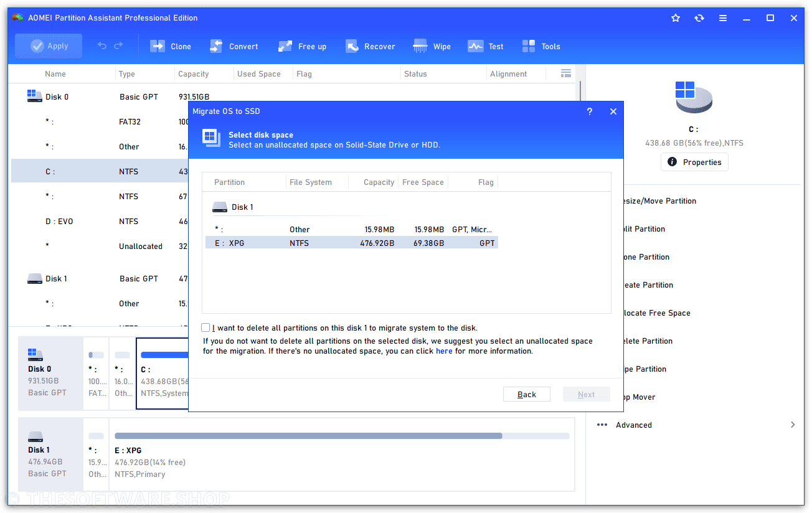Click the star favorite icon in title bar
The height and width of the screenshot is (513, 812).
tap(676, 18)
